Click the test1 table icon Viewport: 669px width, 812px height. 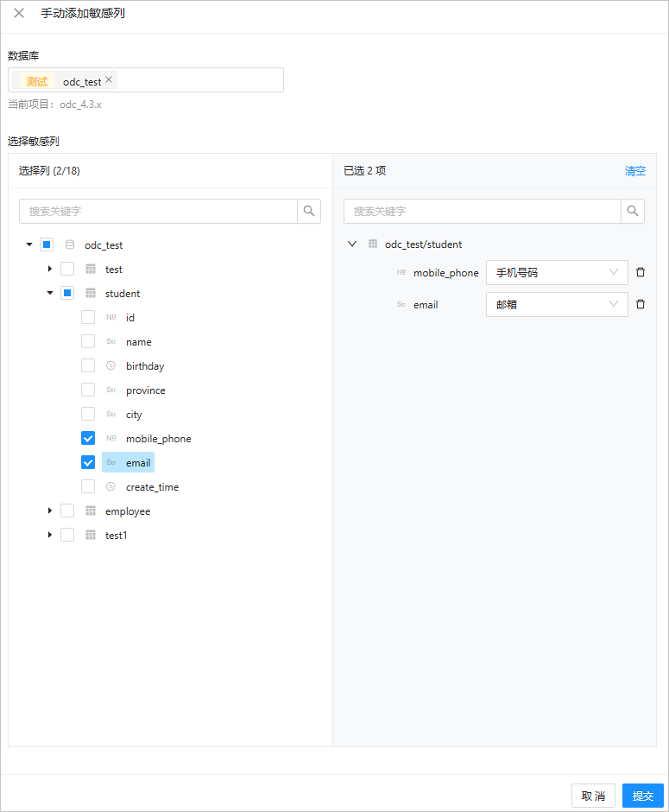click(x=91, y=535)
